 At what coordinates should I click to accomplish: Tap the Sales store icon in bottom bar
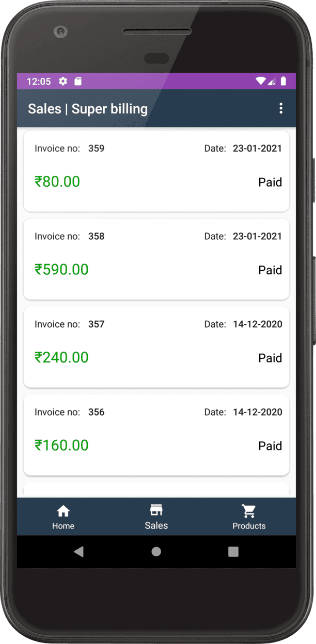pos(156,510)
